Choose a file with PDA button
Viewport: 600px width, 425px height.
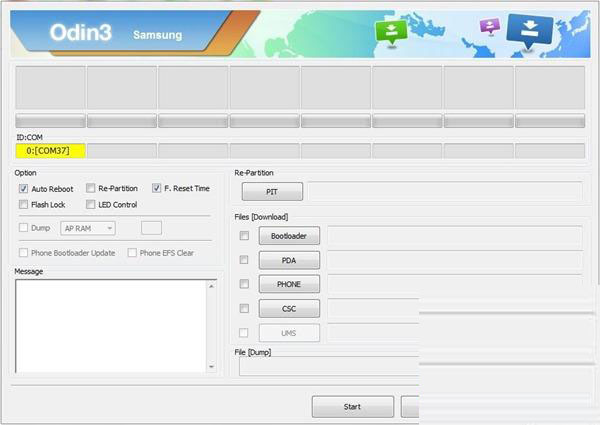289,261
